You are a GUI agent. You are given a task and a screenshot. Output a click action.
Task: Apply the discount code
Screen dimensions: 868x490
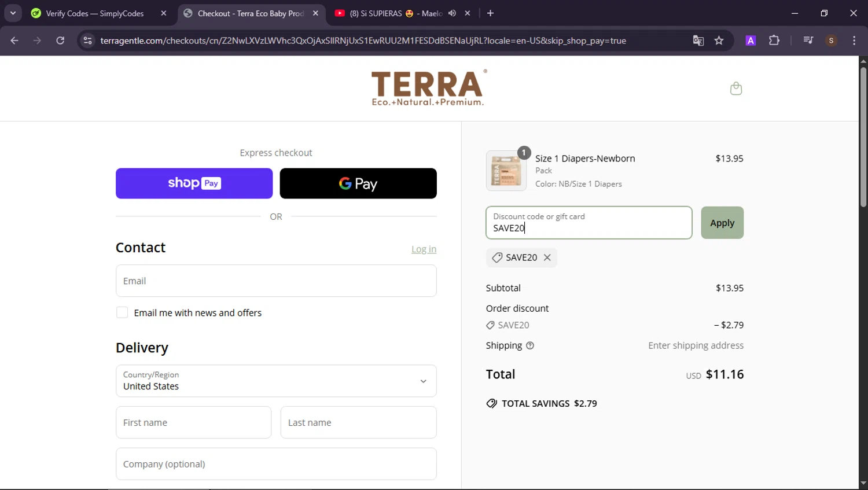click(722, 223)
